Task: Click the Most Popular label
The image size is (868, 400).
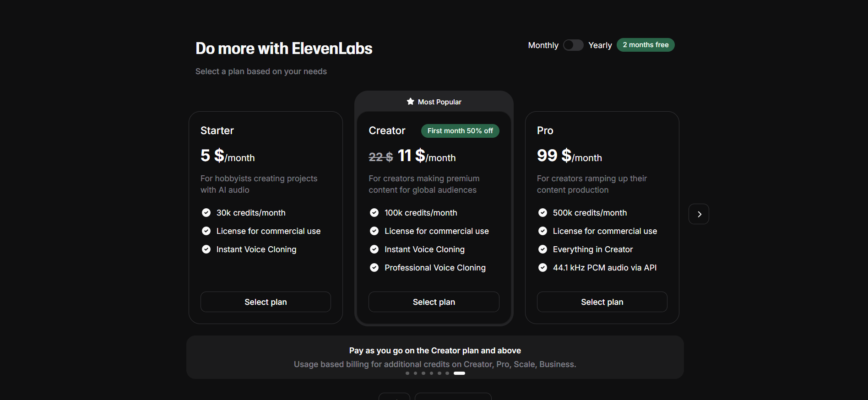Action: [x=439, y=102]
